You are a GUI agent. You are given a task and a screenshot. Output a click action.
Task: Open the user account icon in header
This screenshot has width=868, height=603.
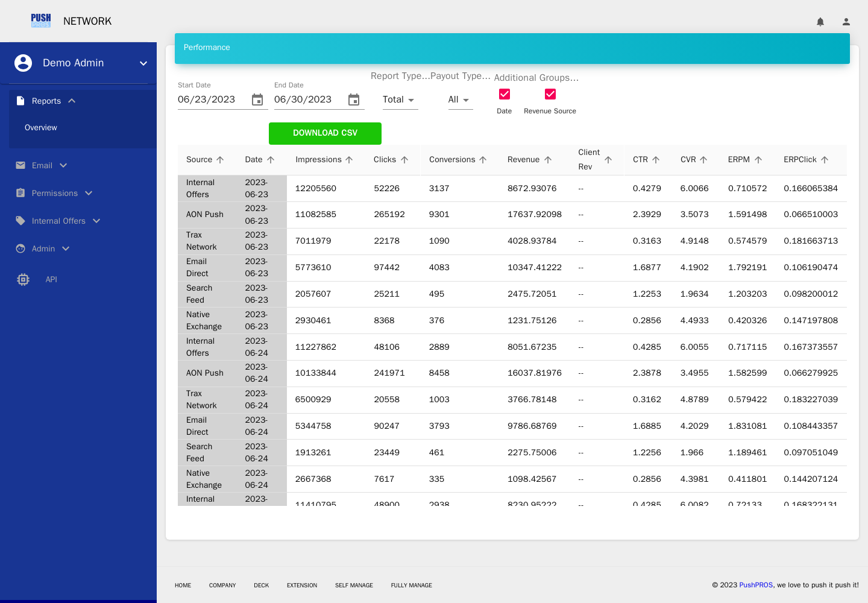click(x=846, y=22)
